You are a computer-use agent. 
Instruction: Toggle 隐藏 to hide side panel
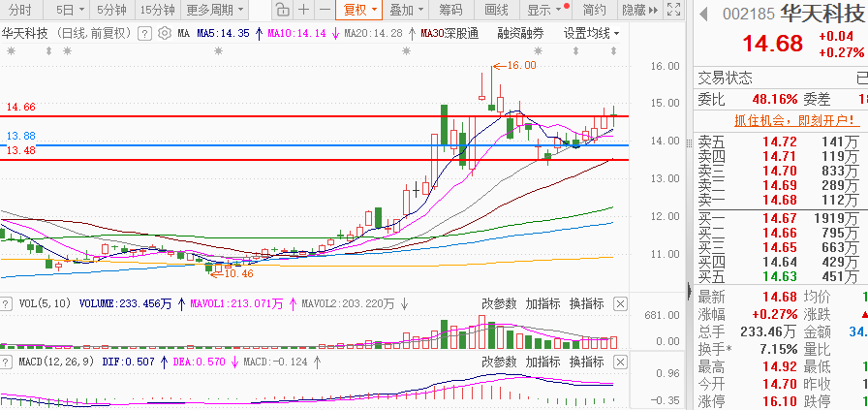coord(634,10)
